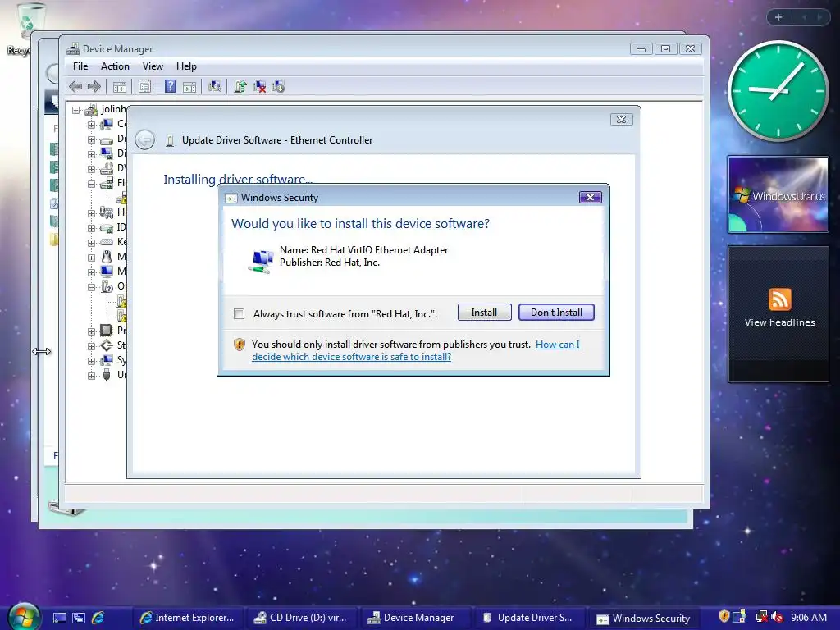Open the Windows Start orb
This screenshot has width=840, height=630.
(24, 616)
